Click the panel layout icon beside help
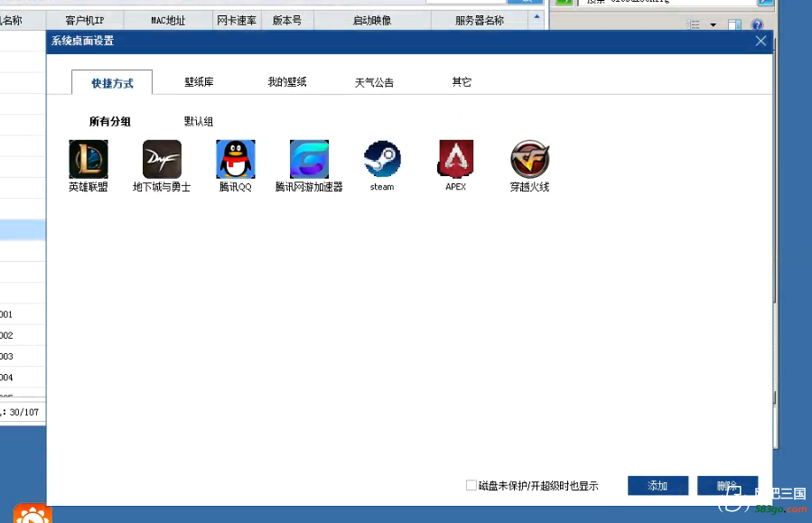 [734, 24]
